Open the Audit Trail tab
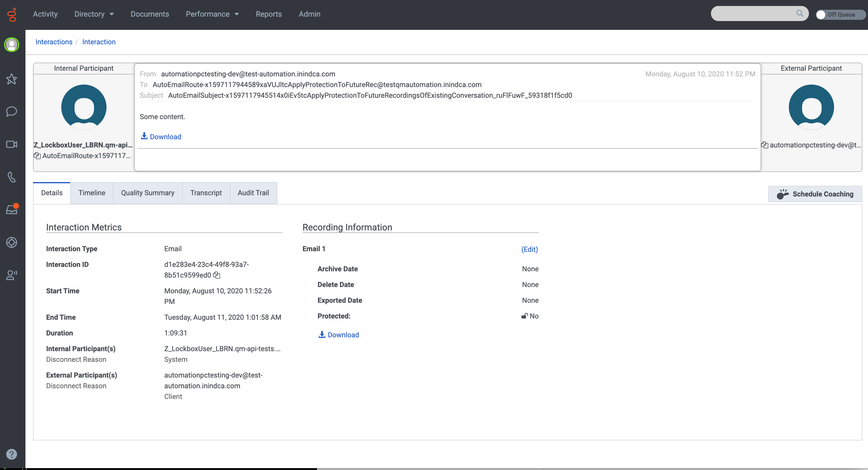 pos(253,193)
